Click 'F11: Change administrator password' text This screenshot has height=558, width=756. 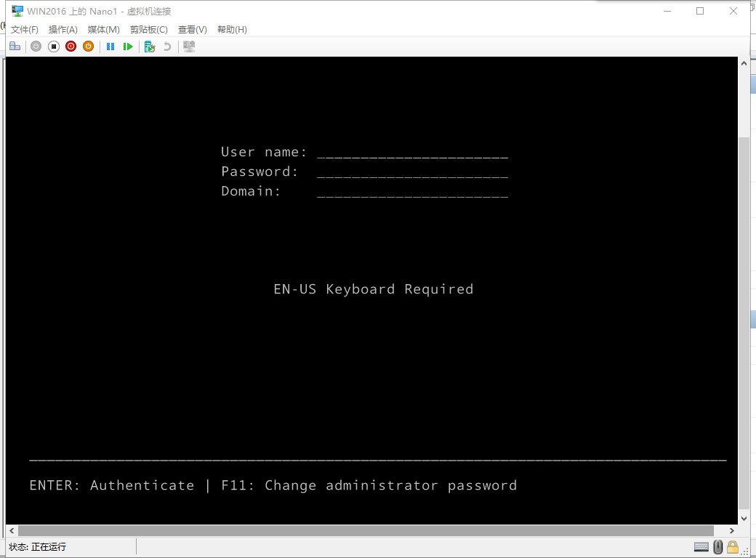pos(369,485)
